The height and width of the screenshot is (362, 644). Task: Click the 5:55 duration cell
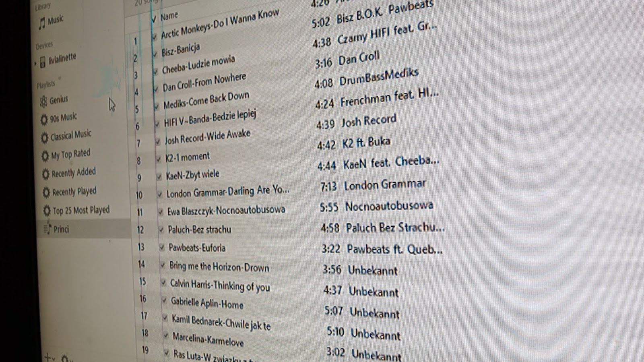tap(329, 207)
